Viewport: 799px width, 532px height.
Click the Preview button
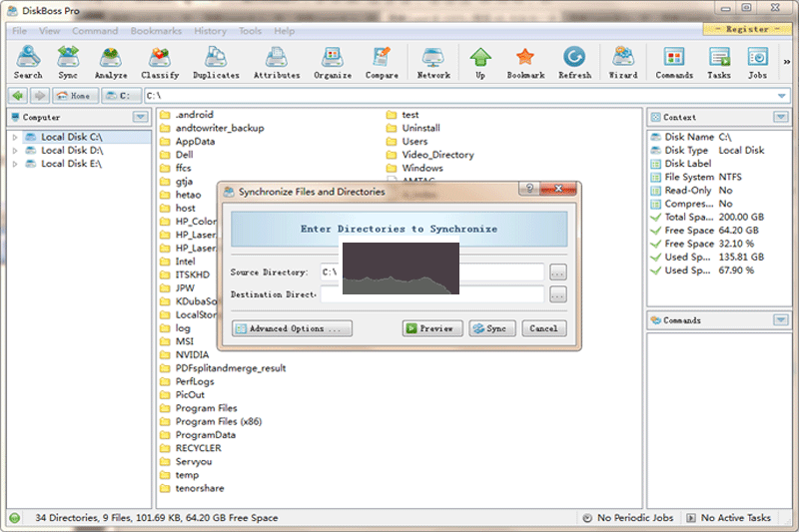tap(432, 328)
